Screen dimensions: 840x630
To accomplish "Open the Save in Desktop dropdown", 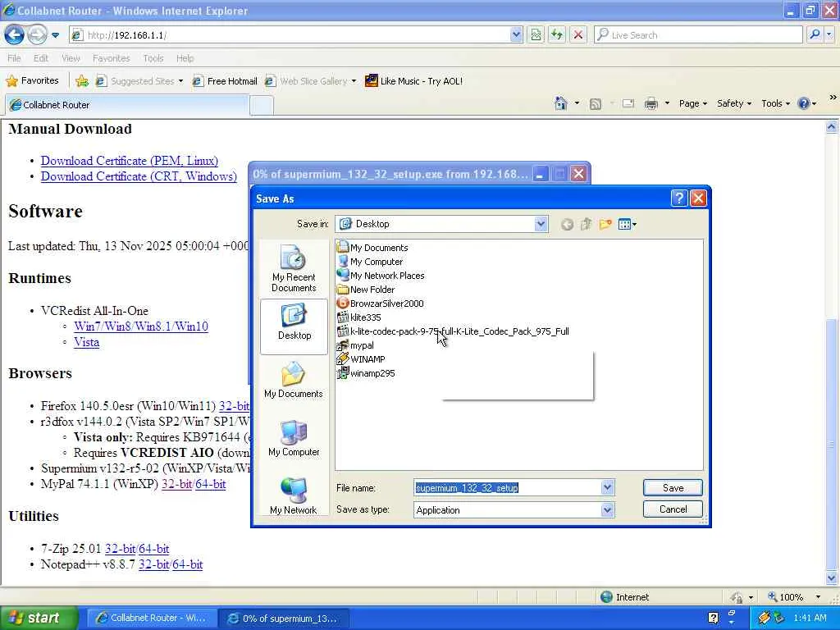I will point(541,224).
